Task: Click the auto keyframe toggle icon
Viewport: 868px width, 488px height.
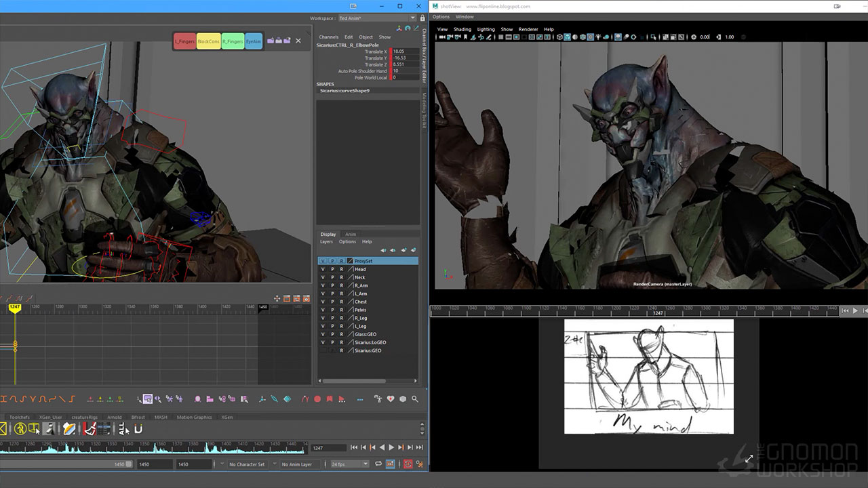Action: pos(408,464)
